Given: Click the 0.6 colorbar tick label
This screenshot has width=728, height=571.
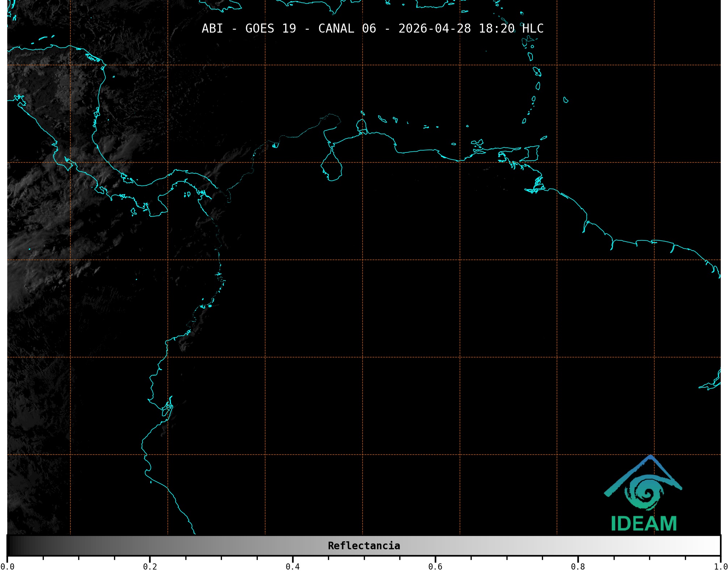Looking at the screenshot, I should (x=435, y=566).
